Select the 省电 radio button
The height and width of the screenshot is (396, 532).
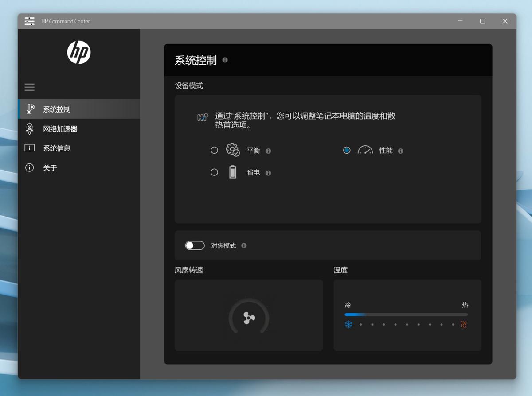[214, 172]
